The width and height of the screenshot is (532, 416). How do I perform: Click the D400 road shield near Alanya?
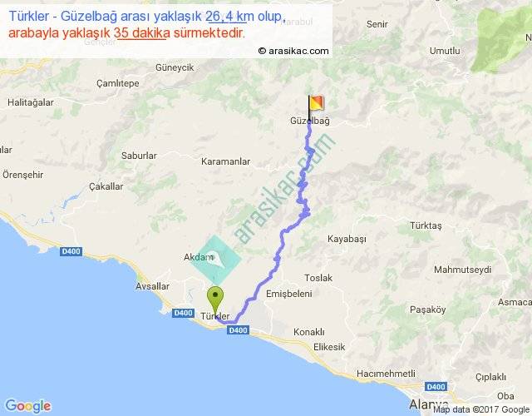tap(436, 386)
